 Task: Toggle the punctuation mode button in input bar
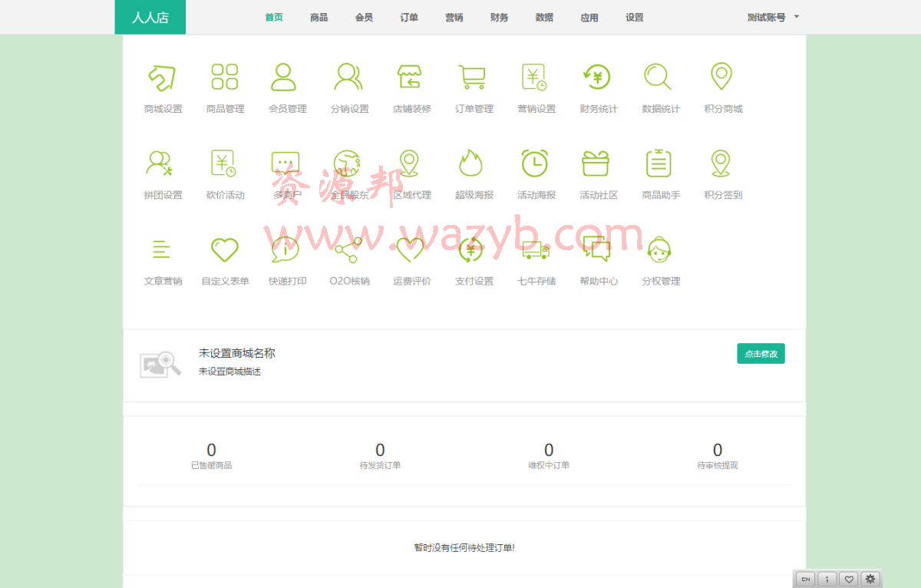827,579
